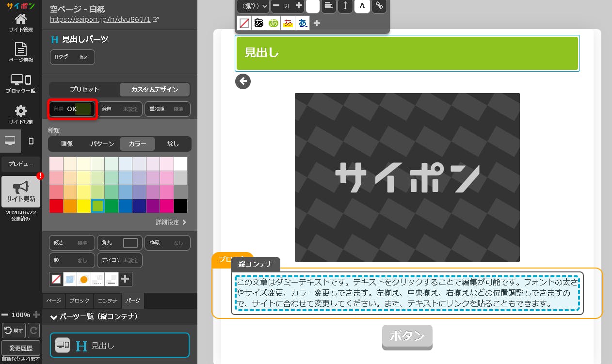Image resolution: width=612 pixels, height=364 pixels.
Task: Toggle device visibility icon on 見出し row
Action: pos(63,345)
